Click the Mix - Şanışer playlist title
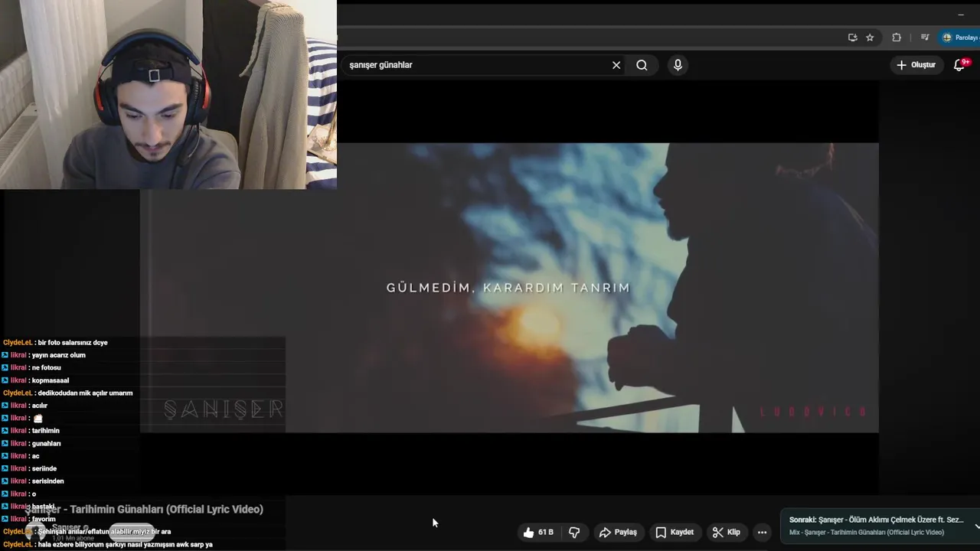Image resolution: width=980 pixels, height=551 pixels. tap(866, 533)
